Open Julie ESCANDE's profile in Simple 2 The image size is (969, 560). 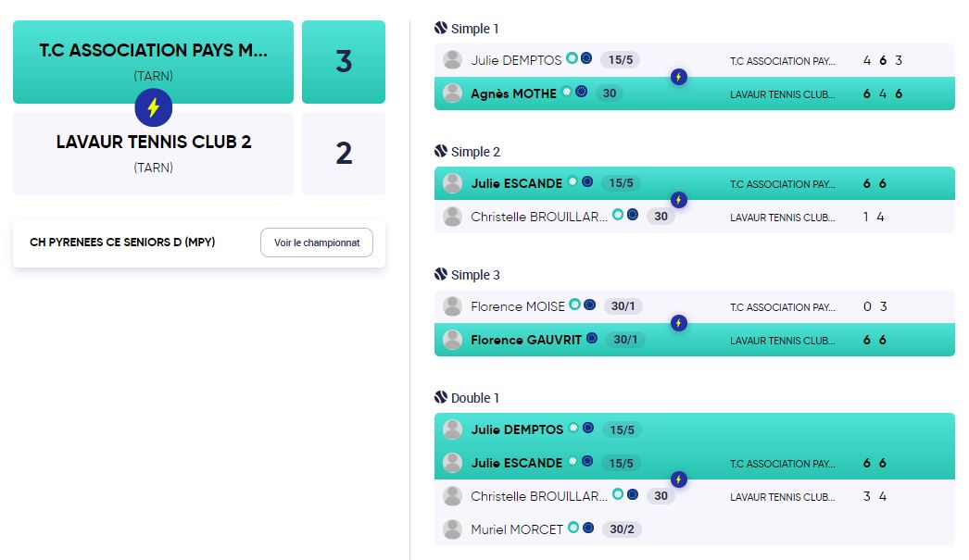pos(517,183)
